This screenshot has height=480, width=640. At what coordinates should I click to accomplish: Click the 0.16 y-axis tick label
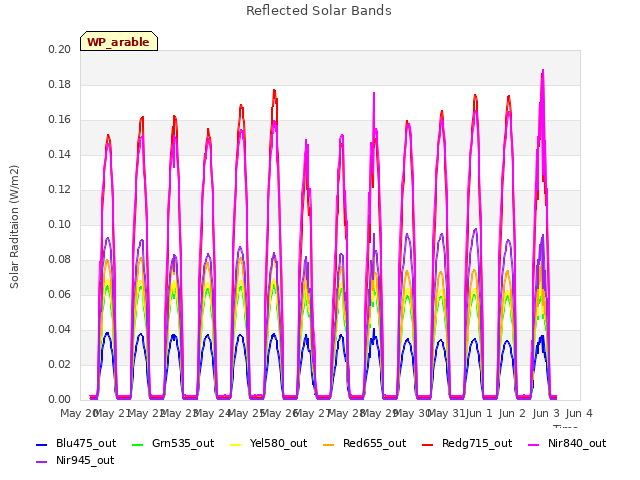[60, 120]
